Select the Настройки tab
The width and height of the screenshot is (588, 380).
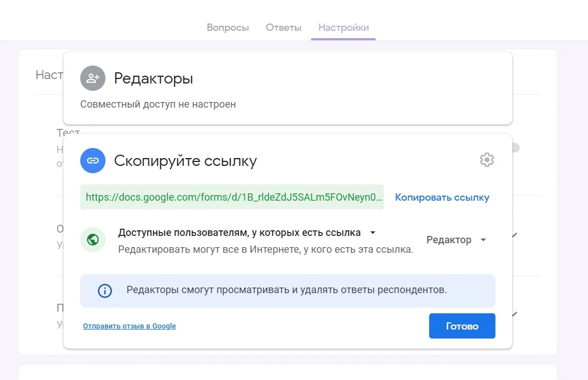[x=343, y=27]
